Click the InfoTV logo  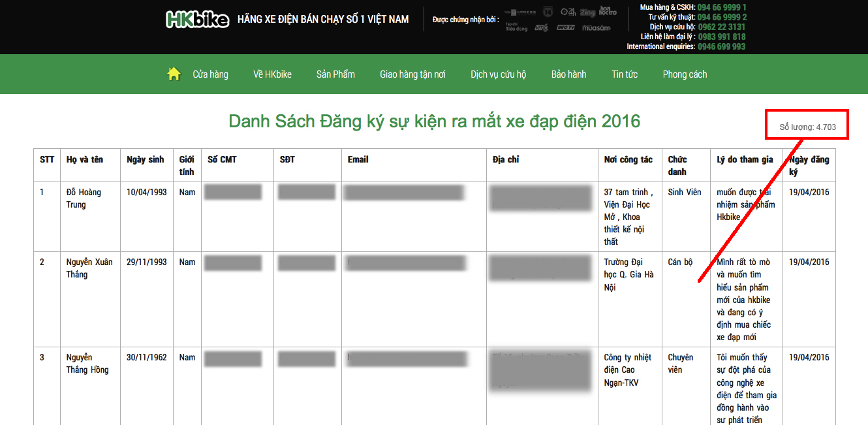pos(565,27)
